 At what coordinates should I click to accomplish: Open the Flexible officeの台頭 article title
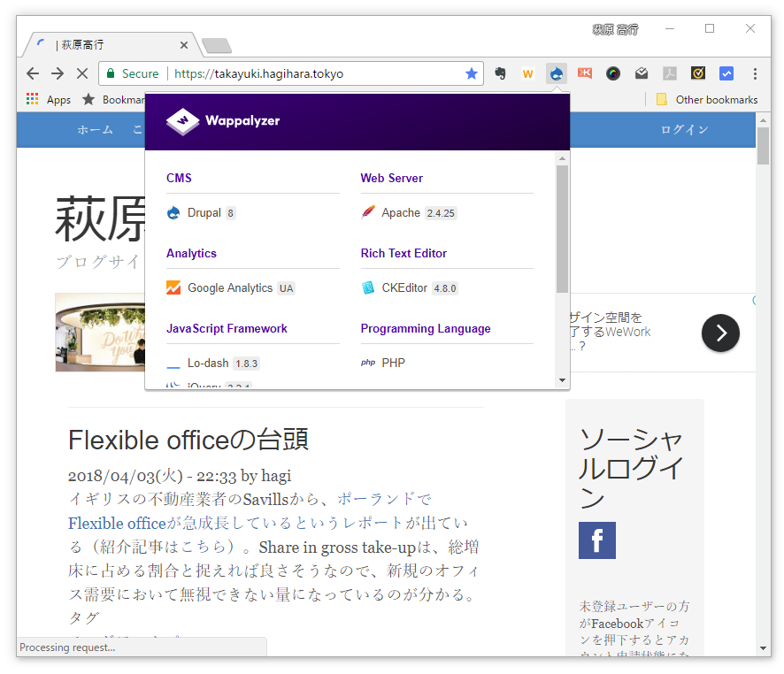click(x=188, y=440)
